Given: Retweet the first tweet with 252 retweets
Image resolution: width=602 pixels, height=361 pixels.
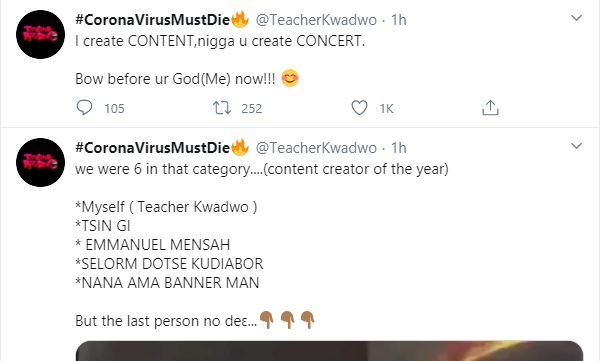Looking at the screenshot, I should 222,108.
